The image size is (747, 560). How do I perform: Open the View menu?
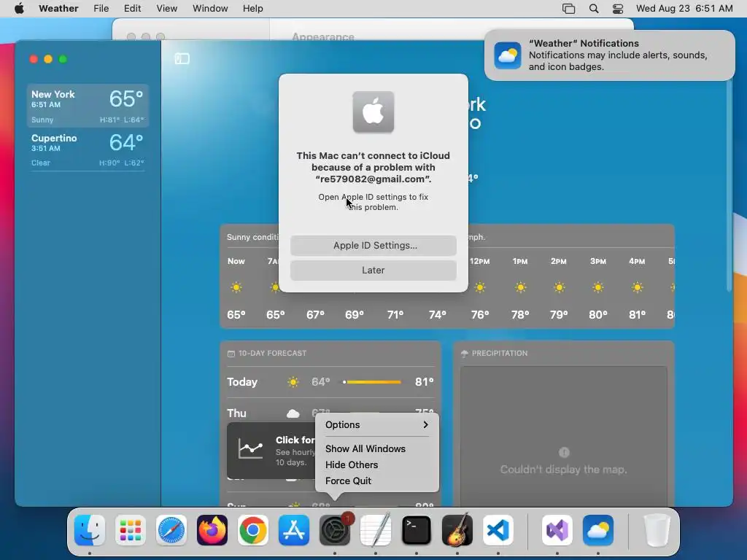point(167,9)
